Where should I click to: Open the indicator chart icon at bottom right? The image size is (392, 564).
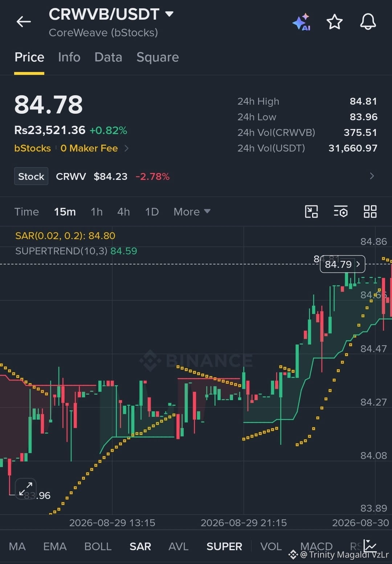(370, 545)
